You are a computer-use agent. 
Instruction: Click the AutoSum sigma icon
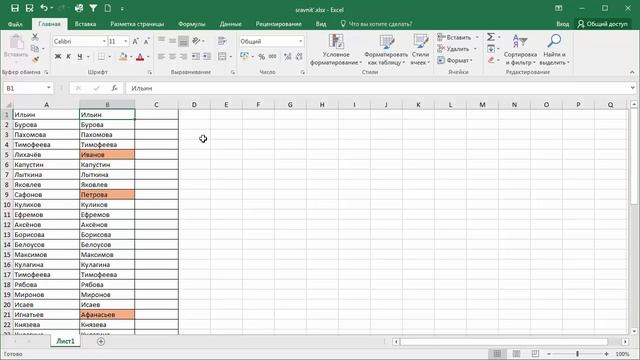pos(491,37)
